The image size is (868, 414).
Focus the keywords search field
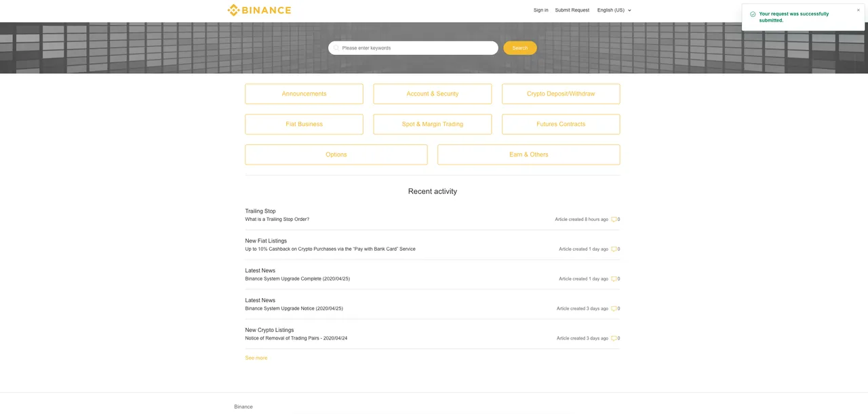413,48
